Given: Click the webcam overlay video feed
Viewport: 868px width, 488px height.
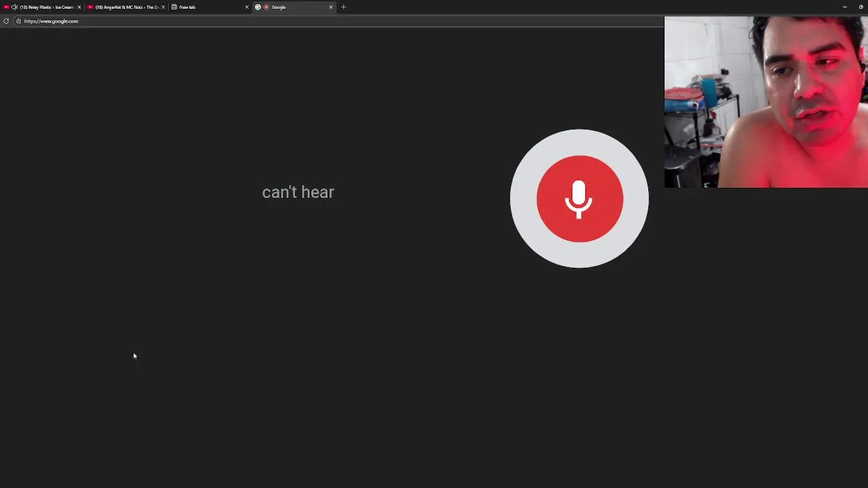Looking at the screenshot, I should coord(766,102).
